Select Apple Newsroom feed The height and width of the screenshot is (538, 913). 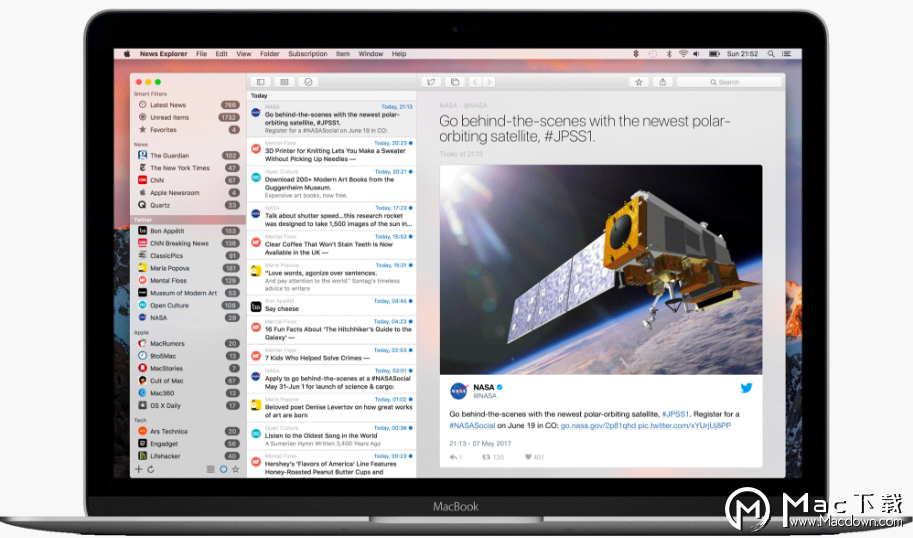click(x=188, y=193)
